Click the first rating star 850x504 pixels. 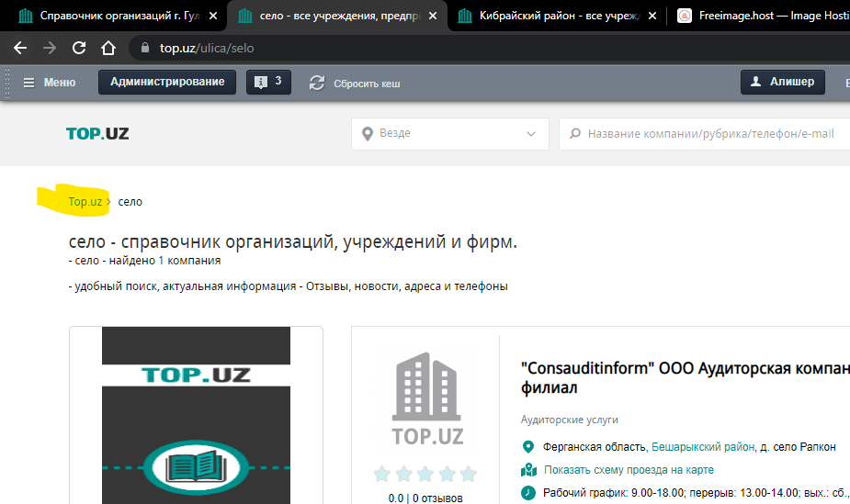382,474
